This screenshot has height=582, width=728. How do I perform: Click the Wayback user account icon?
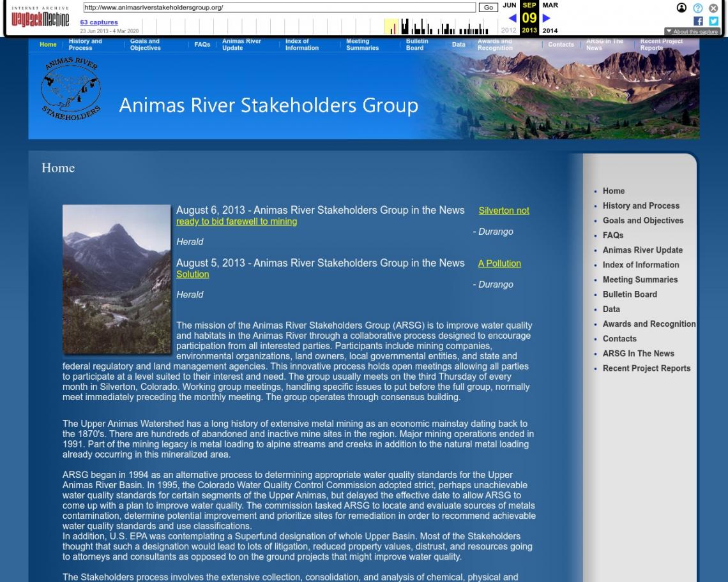coord(681,8)
